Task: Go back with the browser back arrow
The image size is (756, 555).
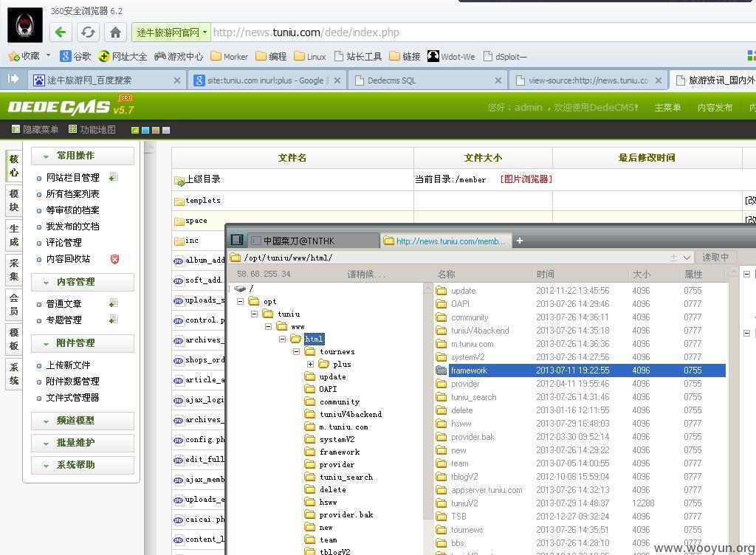Action: pyautogui.click(x=61, y=32)
